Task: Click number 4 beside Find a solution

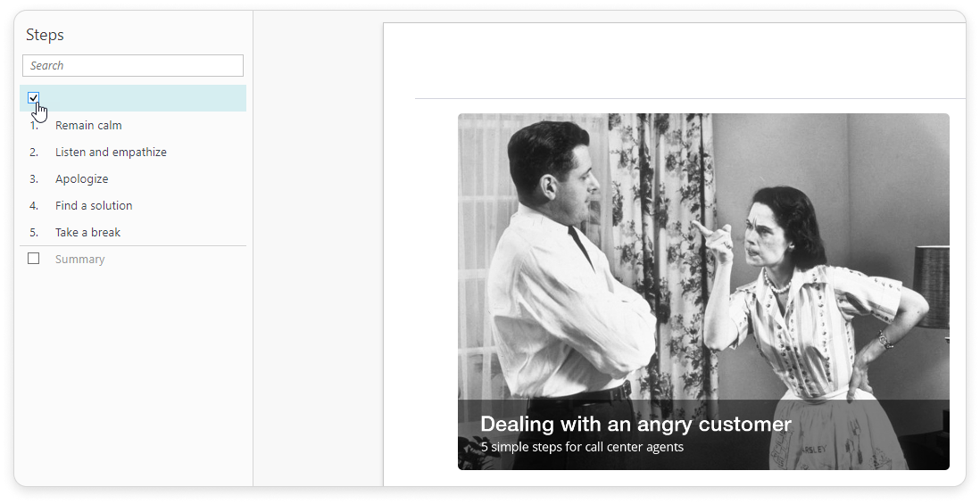Action: 34,205
